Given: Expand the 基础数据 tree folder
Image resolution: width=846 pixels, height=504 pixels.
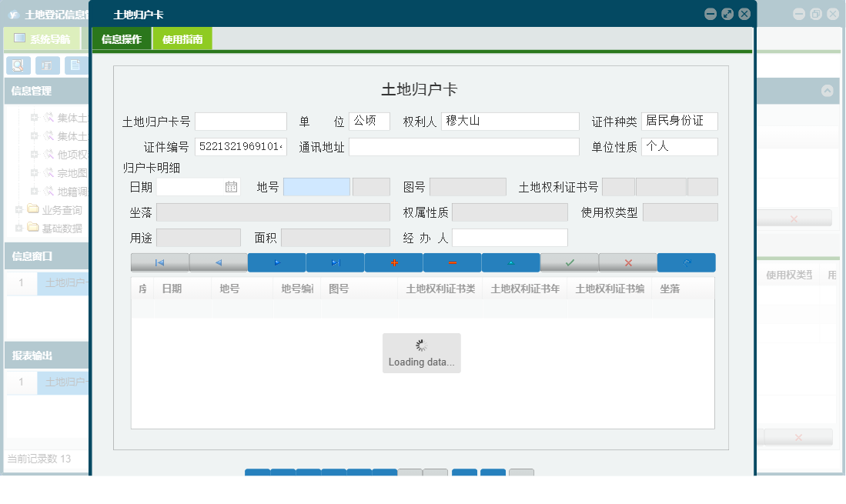Looking at the screenshot, I should click(x=19, y=228).
